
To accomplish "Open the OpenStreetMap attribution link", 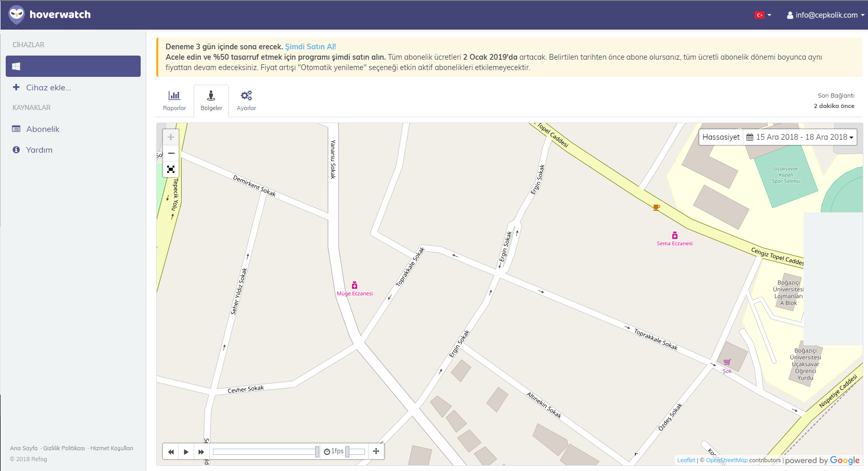I will tap(727, 460).
